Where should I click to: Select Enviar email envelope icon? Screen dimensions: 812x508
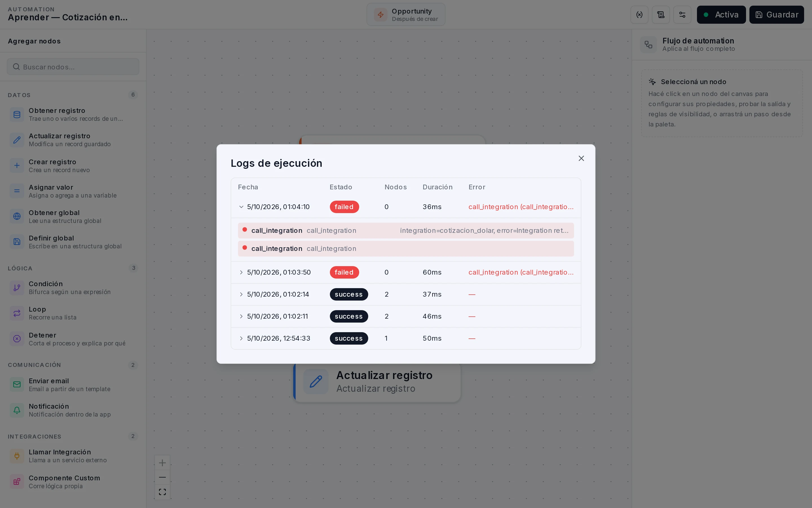click(x=17, y=384)
